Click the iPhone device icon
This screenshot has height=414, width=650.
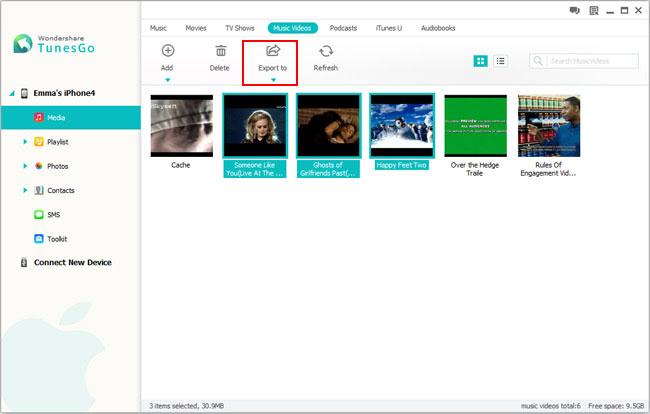pos(24,93)
